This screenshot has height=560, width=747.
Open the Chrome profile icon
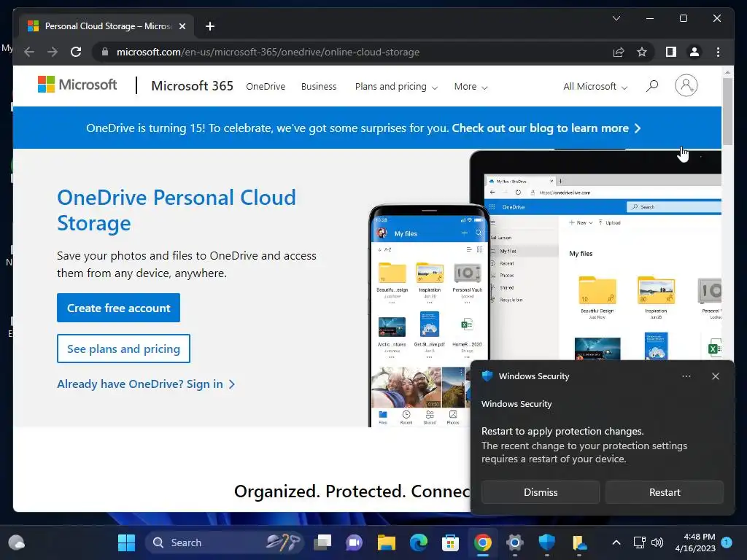coord(694,52)
